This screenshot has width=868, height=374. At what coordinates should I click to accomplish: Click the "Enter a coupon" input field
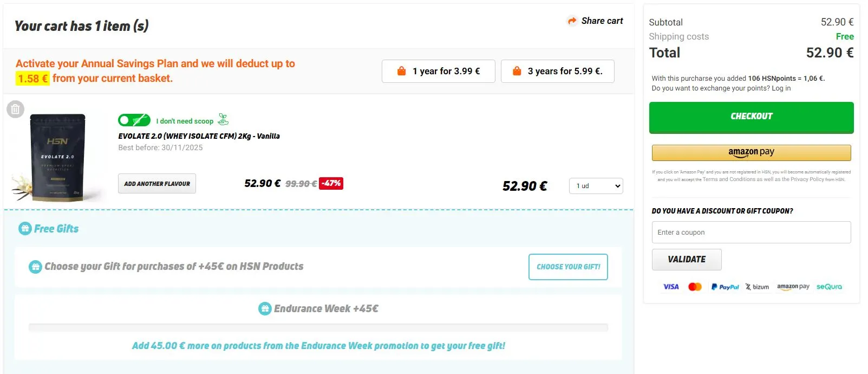click(751, 233)
